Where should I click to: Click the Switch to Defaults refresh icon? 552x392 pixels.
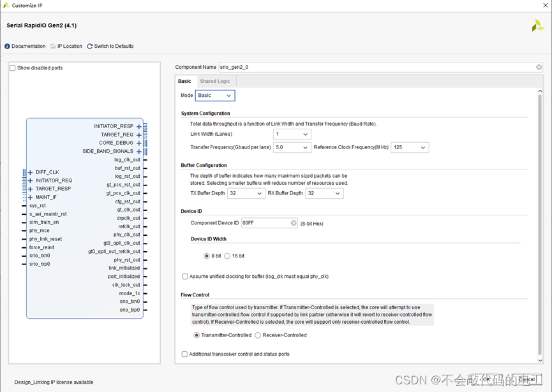coord(90,47)
